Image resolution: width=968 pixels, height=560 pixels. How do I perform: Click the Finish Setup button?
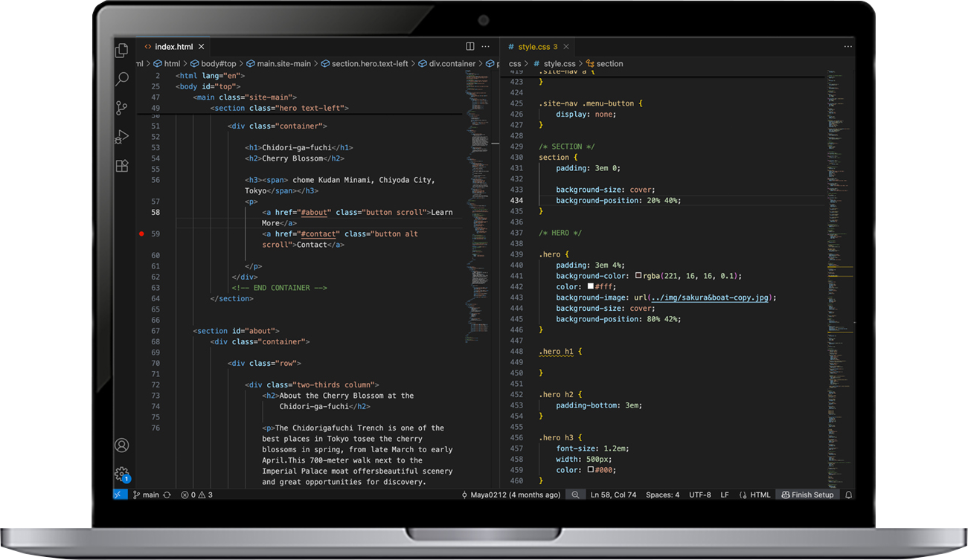[x=807, y=495]
